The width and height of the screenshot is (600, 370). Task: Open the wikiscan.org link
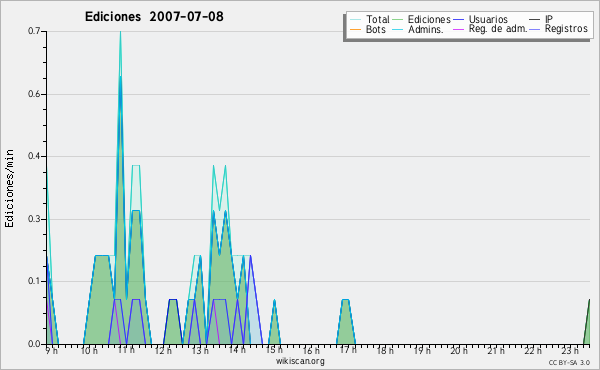pos(300,361)
